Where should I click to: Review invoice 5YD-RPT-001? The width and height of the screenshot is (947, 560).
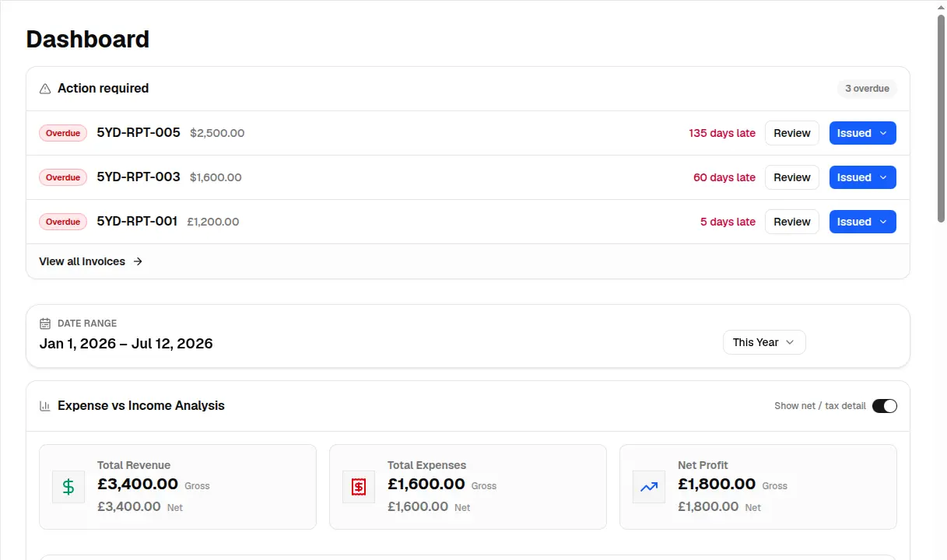pyautogui.click(x=792, y=222)
